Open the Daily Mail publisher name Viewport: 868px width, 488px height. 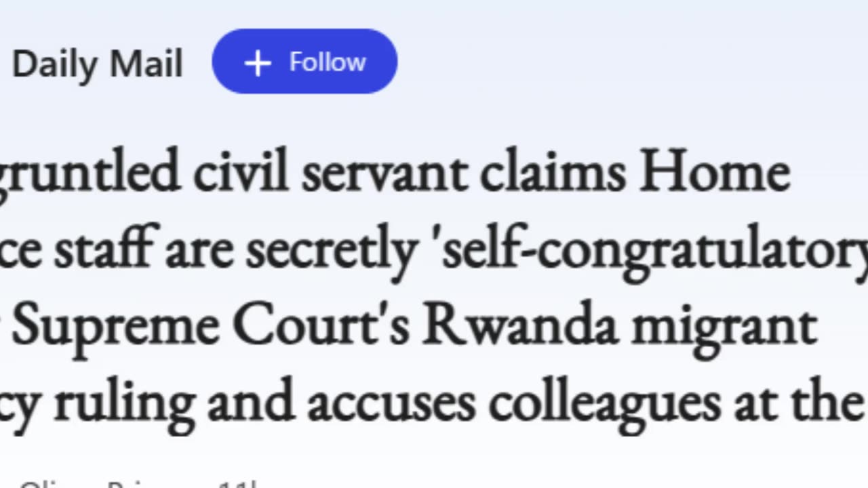pos(98,65)
